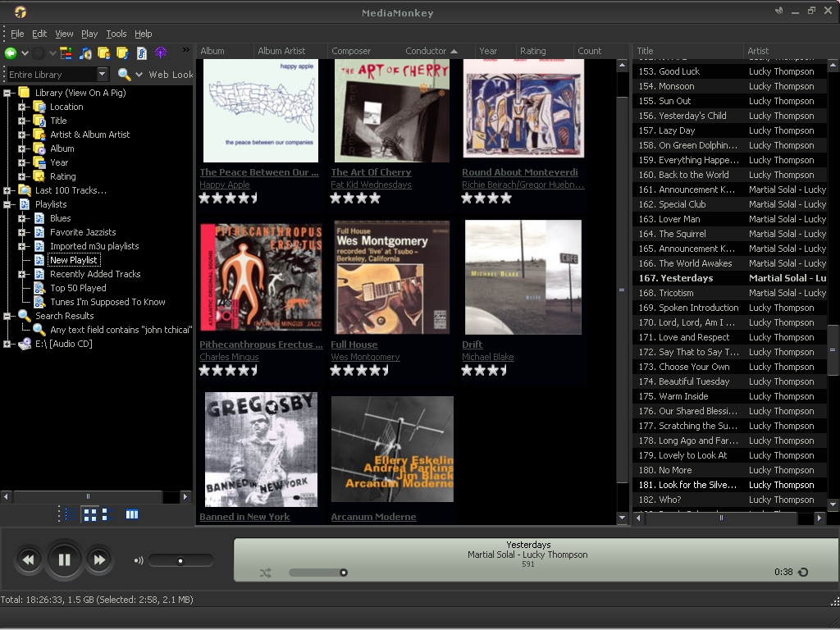Image resolution: width=840 pixels, height=630 pixels.
Task: Skip to the next track
Action: [99, 559]
